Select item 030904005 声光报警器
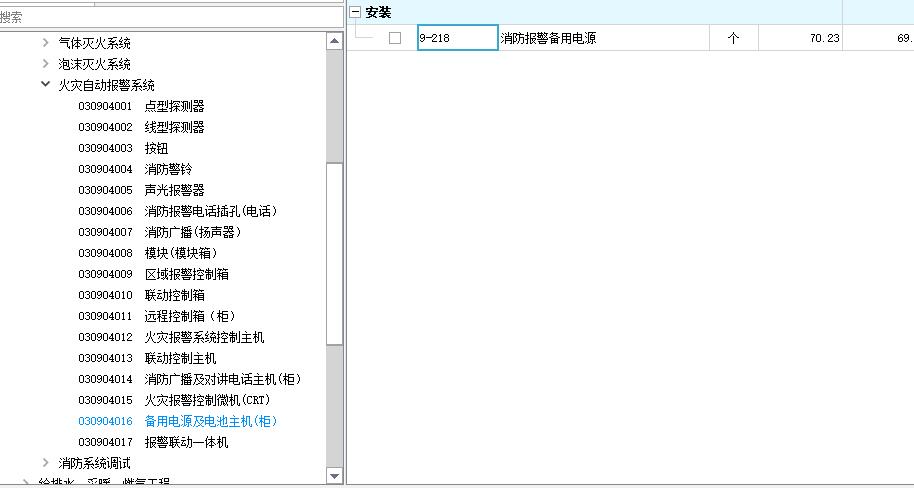The height and width of the screenshot is (488, 914). [x=141, y=190]
